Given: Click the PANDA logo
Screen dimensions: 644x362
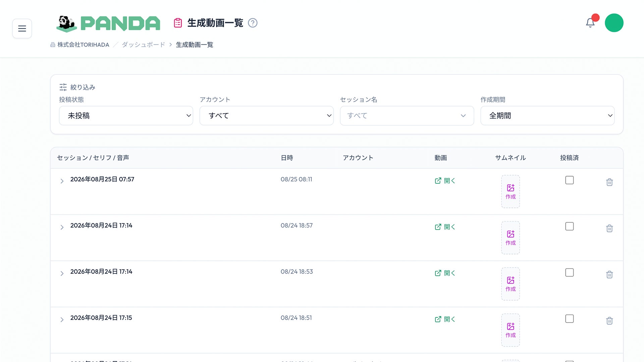Looking at the screenshot, I should pos(108,23).
